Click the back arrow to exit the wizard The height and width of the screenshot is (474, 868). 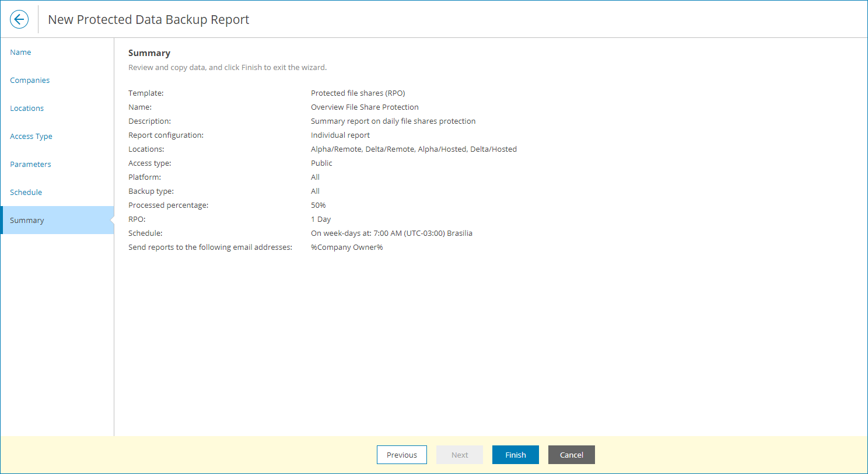pyautogui.click(x=19, y=19)
